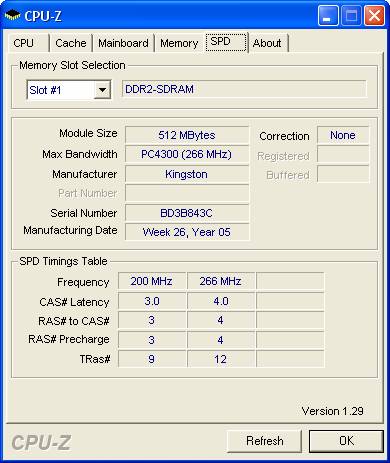
Task: Switch to the CPU tab
Action: [x=28, y=43]
